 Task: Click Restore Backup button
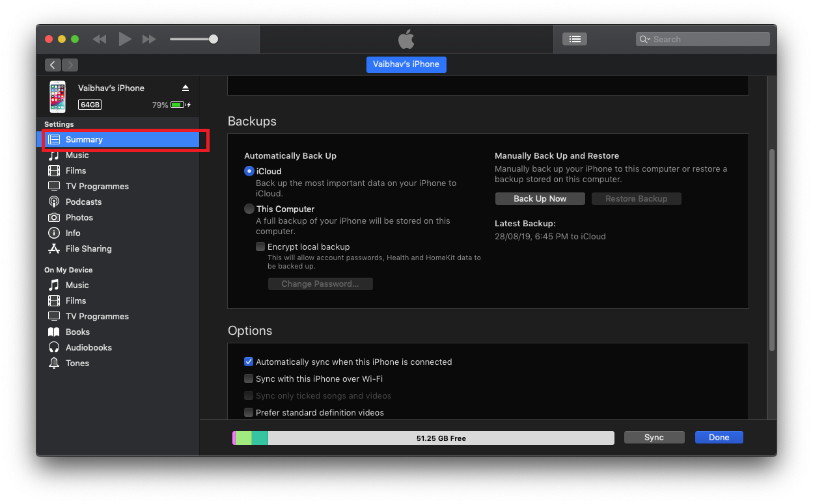click(x=636, y=198)
